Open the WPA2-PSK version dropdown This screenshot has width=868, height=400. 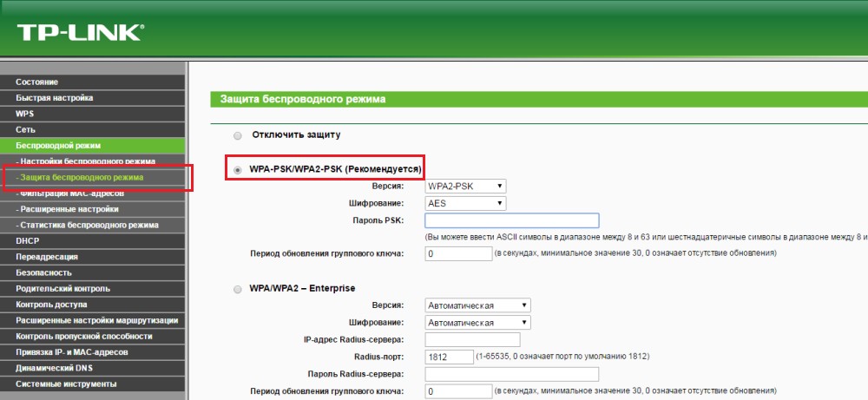pyautogui.click(x=465, y=187)
